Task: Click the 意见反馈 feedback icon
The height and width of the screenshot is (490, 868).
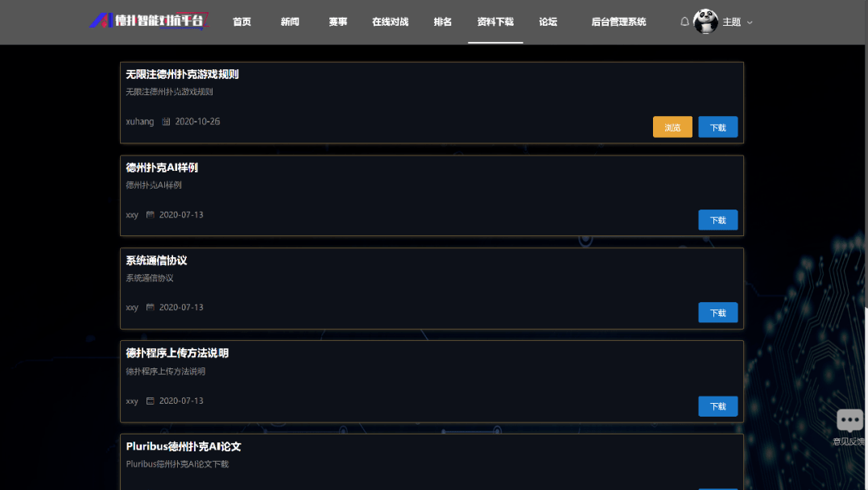Action: point(849,420)
